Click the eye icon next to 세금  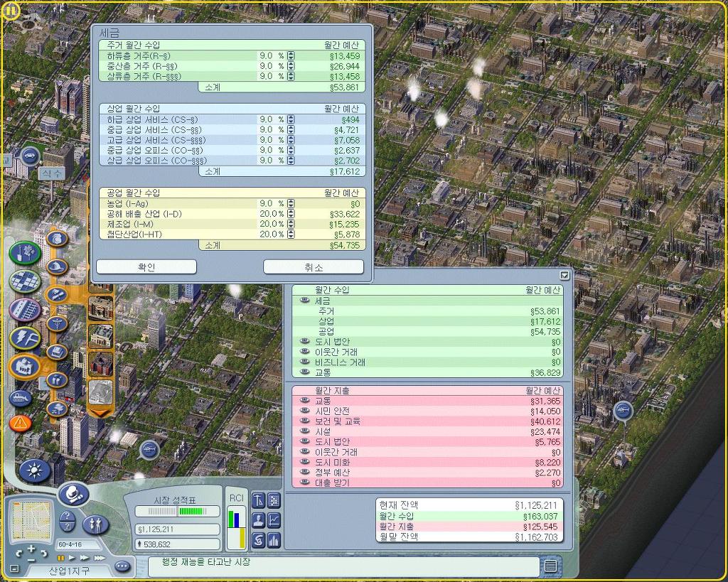coord(305,301)
